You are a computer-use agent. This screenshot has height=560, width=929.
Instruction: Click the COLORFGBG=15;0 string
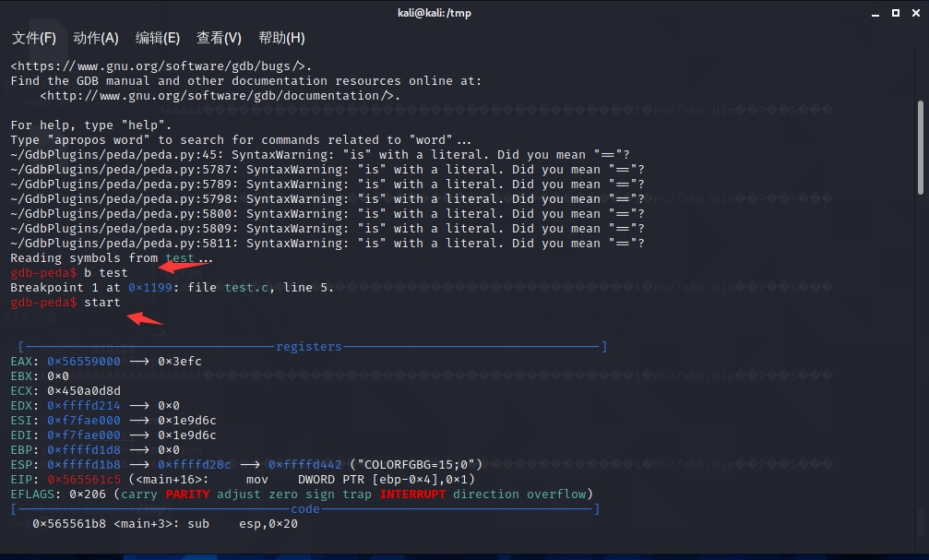pyautogui.click(x=416, y=465)
